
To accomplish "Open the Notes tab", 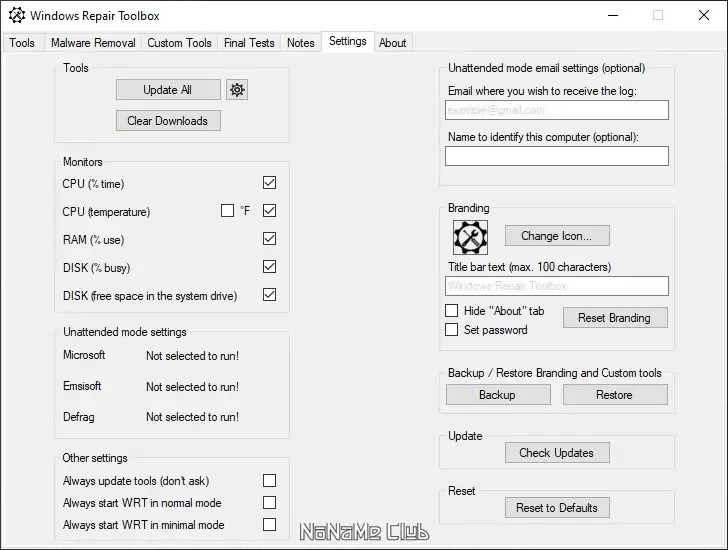I will [300, 43].
